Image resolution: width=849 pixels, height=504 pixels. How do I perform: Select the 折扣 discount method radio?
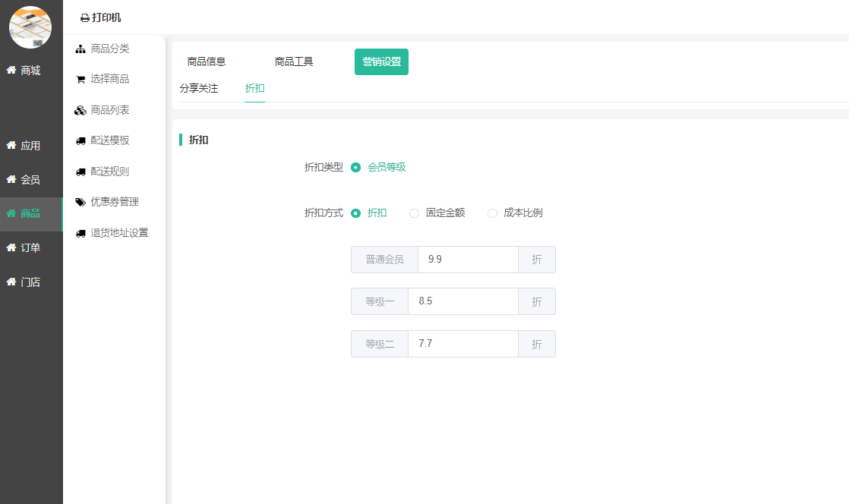(355, 213)
